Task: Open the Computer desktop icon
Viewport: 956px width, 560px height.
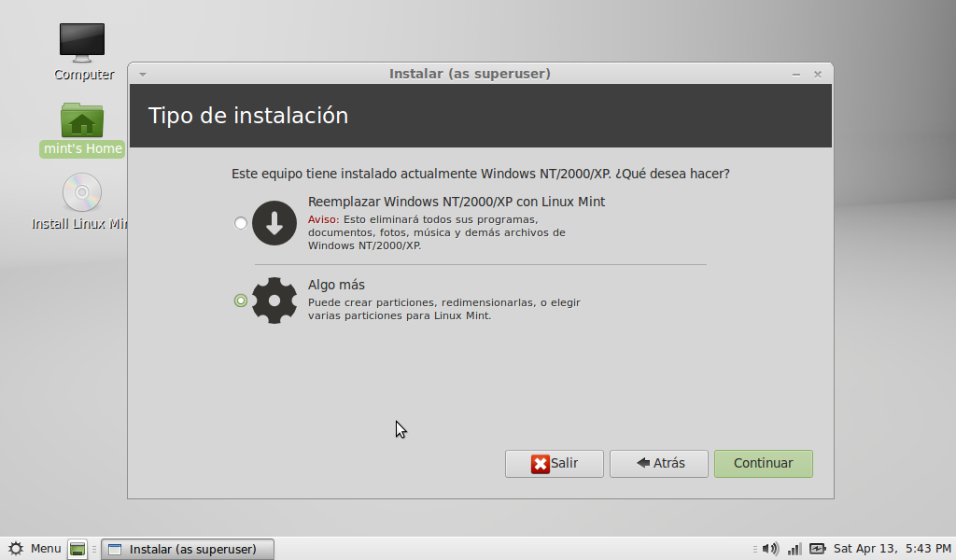Action: coord(82,43)
